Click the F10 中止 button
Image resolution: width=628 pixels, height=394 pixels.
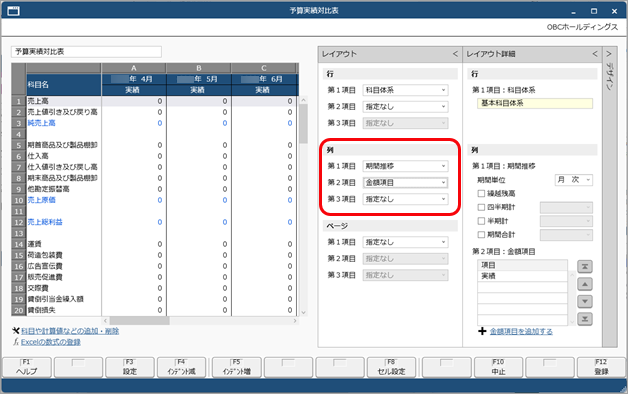[498, 367]
